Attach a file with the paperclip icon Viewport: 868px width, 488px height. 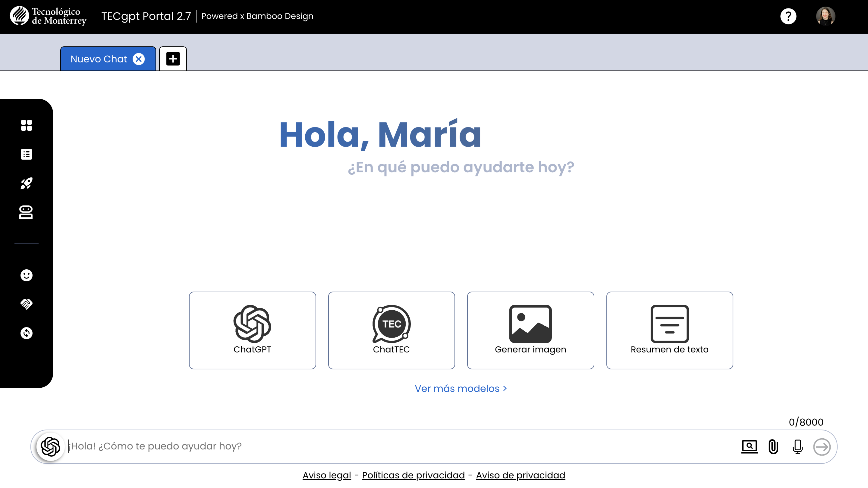point(773,447)
